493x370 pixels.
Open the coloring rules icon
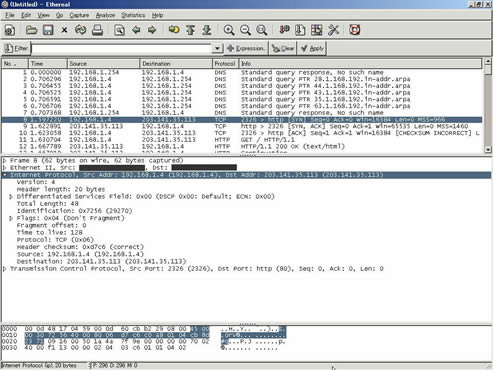point(316,30)
